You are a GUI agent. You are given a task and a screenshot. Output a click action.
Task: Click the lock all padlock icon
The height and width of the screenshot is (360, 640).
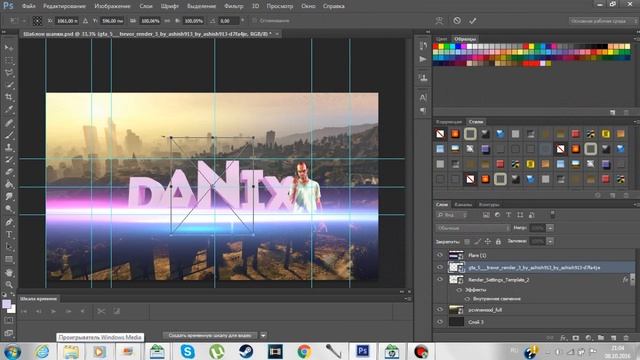pyautogui.click(x=498, y=242)
